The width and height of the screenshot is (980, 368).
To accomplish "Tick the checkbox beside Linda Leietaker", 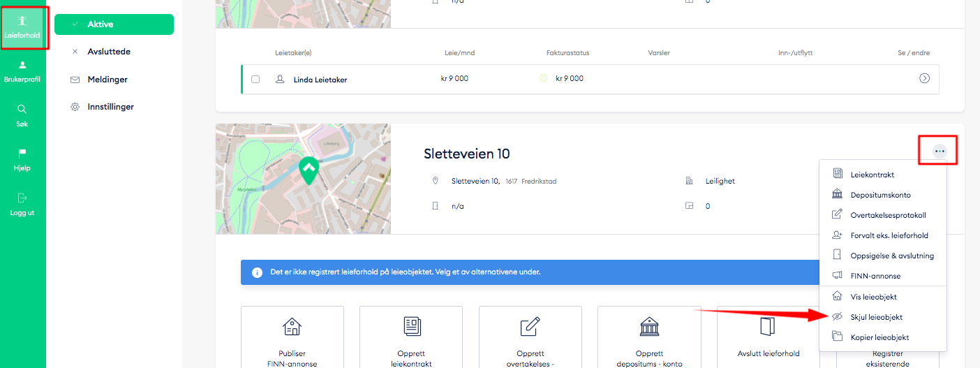I will [255, 80].
